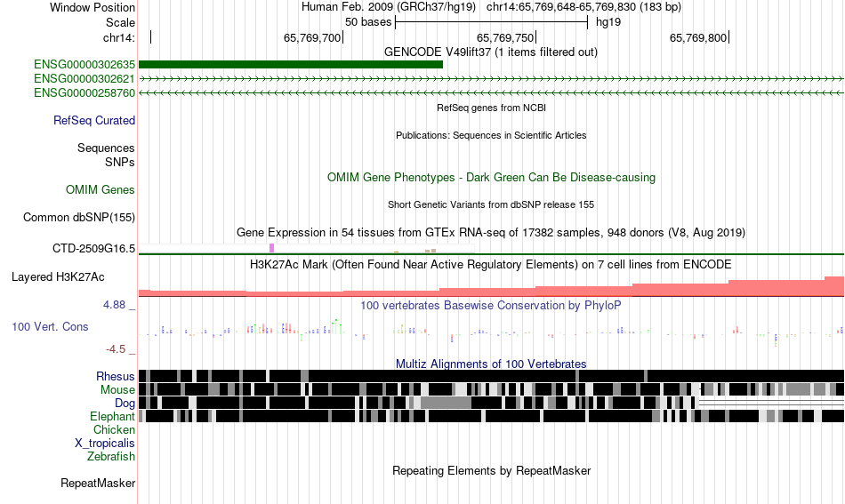This screenshot has width=845, height=504.
Task: Click the Mouse alignment label
Action: pos(117,390)
